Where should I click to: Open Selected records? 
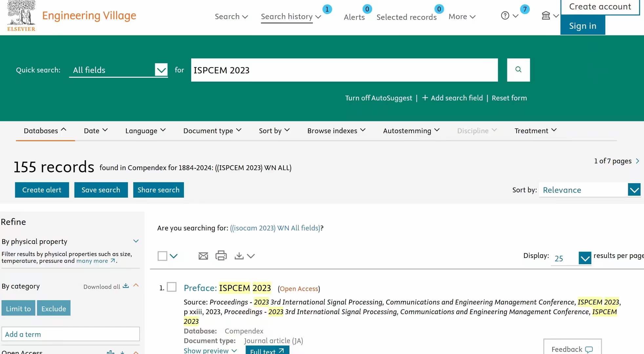click(x=407, y=17)
